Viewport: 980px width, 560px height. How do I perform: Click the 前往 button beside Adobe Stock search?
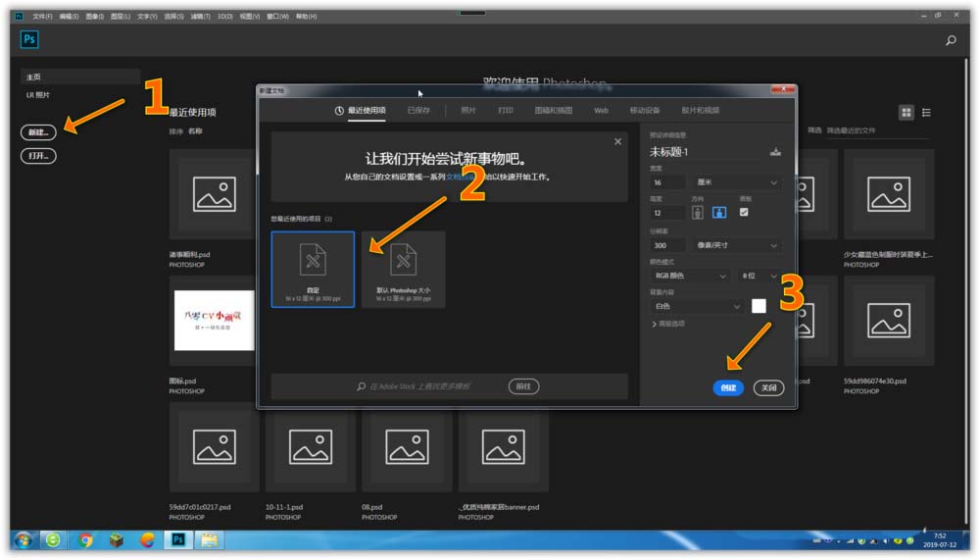click(523, 386)
